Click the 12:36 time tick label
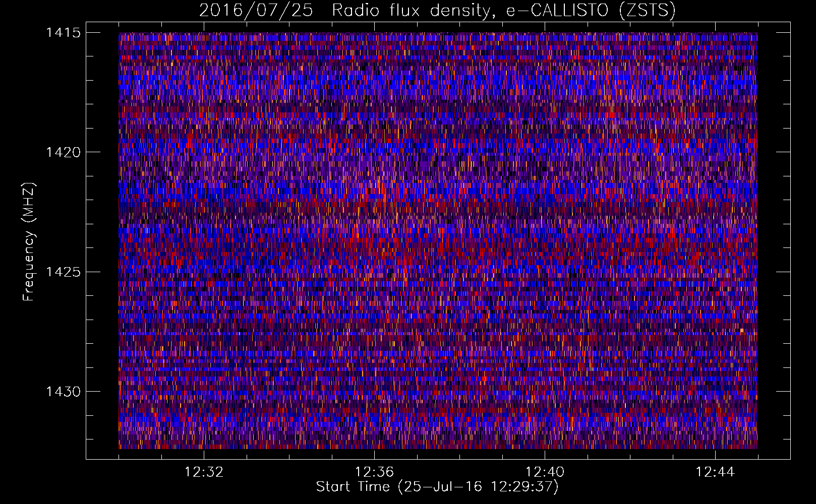This screenshot has width=816, height=504. tap(374, 472)
